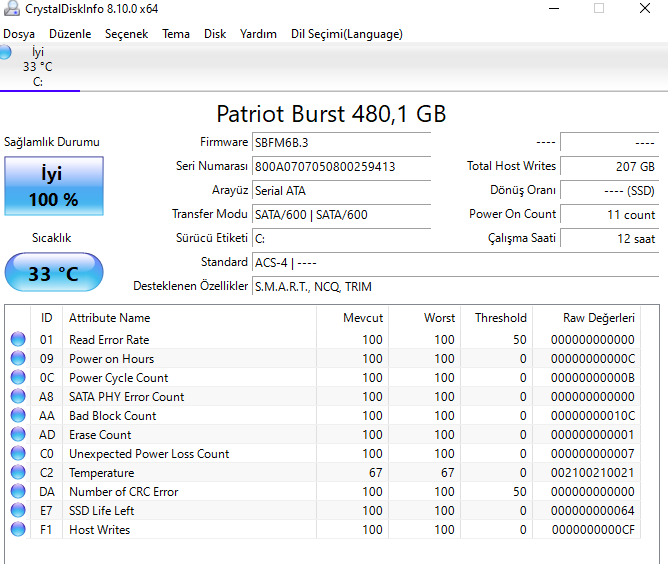Viewport: 668px width, 564px height.
Task: Click the CrystalDiskInfo app icon in title bar
Action: coord(11,9)
